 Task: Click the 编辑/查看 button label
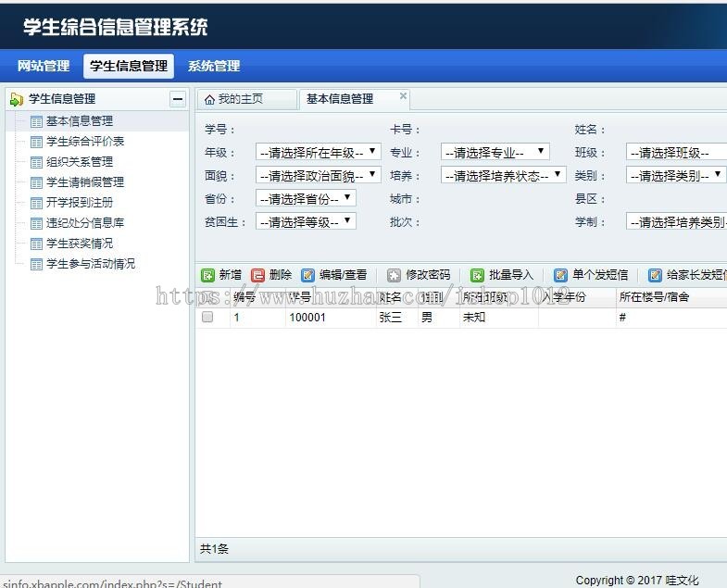tap(343, 275)
